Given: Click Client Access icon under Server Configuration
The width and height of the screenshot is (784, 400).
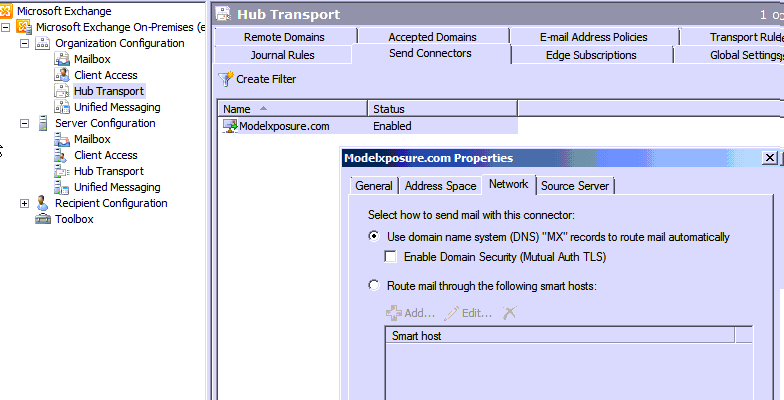Looking at the screenshot, I should pyautogui.click(x=62, y=155).
